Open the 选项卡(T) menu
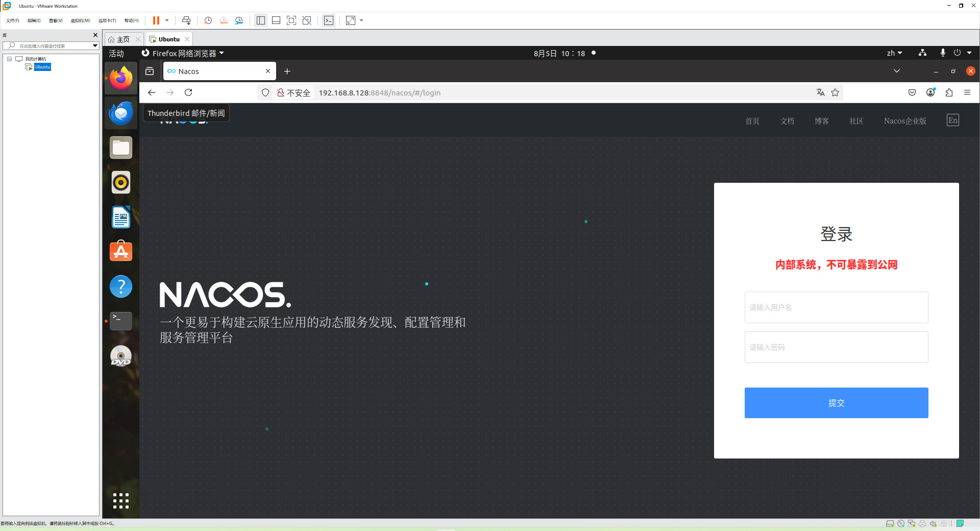 [x=107, y=20]
